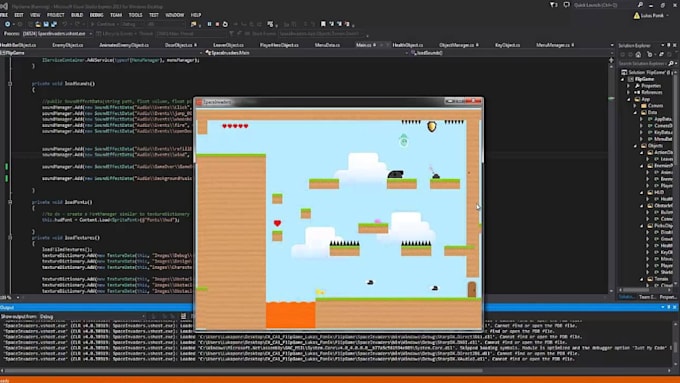The width and height of the screenshot is (680, 383).
Task: Open the Debug solution configuration dropdown
Action: (x=134, y=24)
